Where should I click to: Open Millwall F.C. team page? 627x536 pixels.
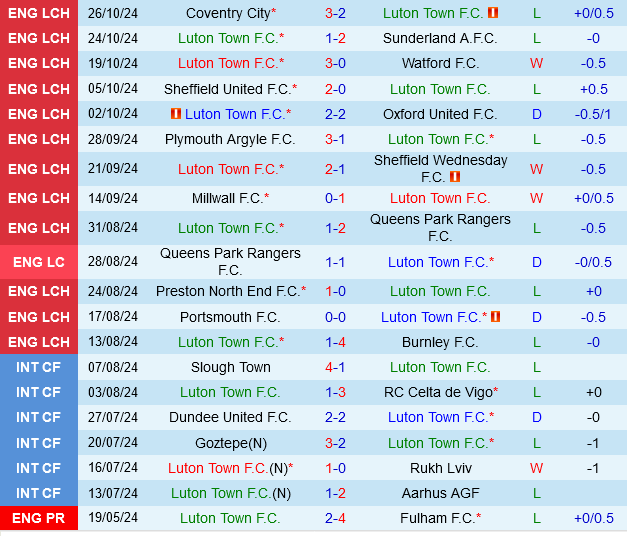227,198
